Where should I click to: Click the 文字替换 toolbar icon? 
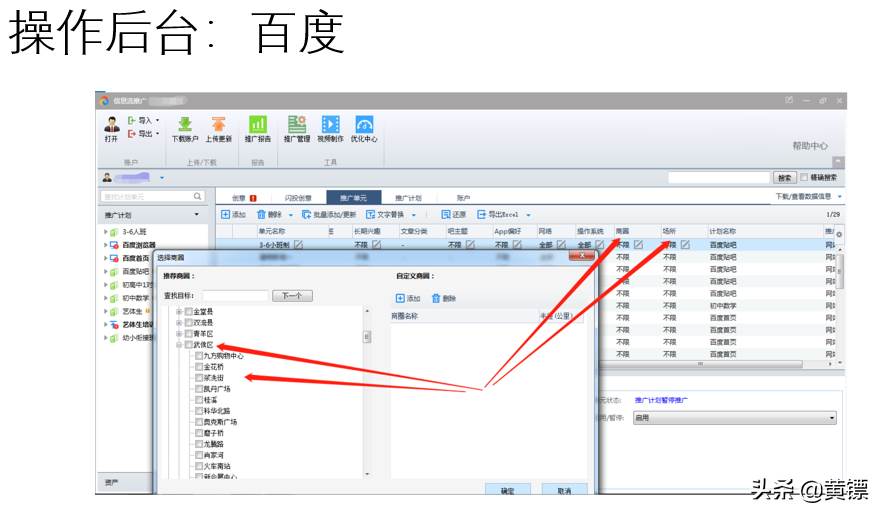371,215
